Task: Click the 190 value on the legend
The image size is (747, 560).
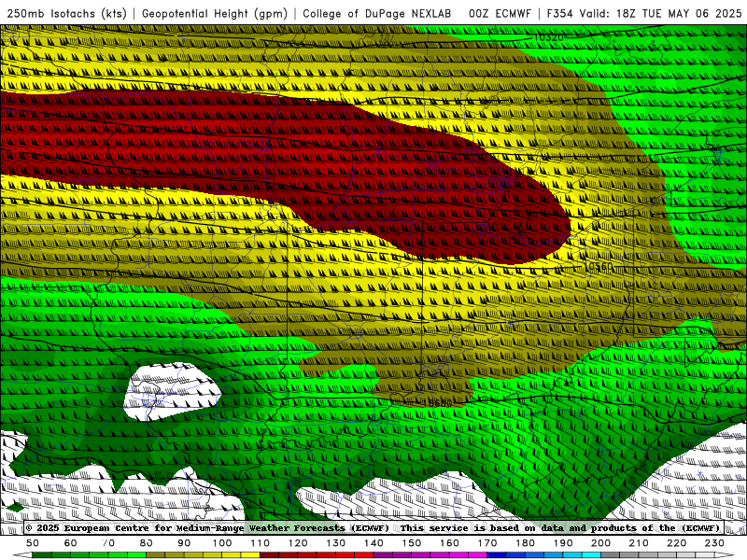Action: (x=564, y=543)
